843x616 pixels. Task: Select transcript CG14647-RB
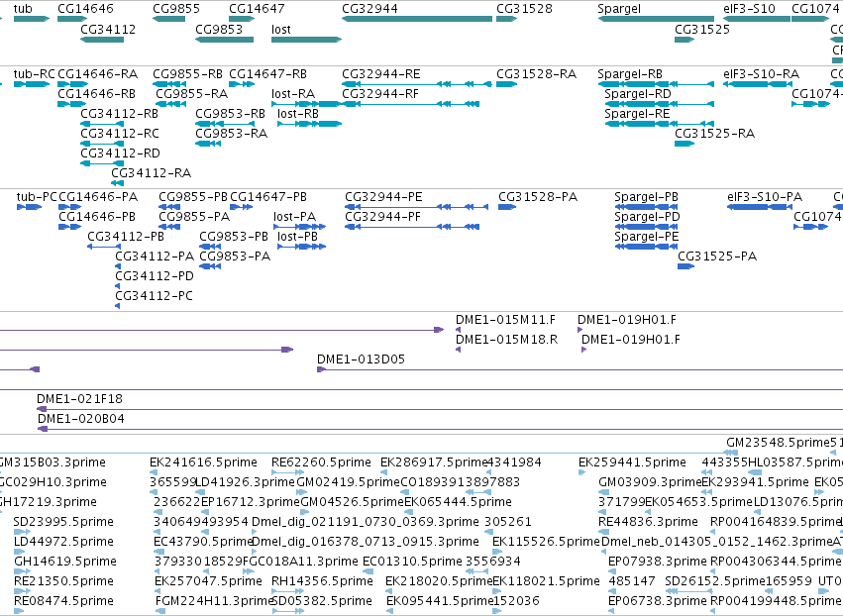click(x=268, y=74)
